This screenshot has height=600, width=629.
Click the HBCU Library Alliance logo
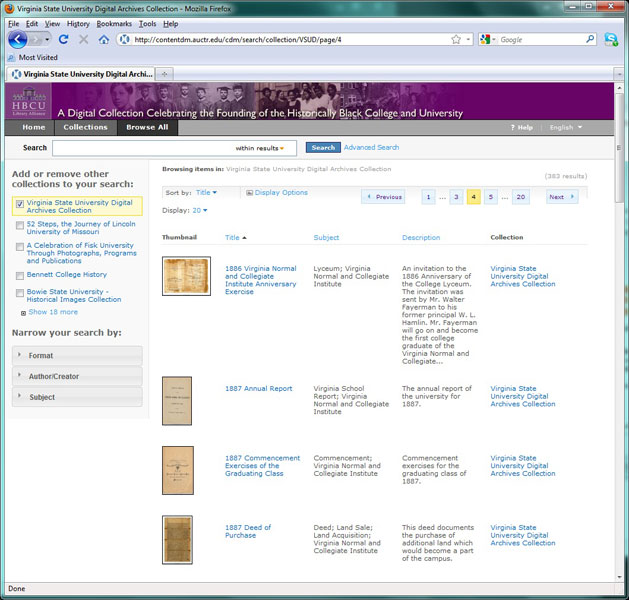(28, 101)
